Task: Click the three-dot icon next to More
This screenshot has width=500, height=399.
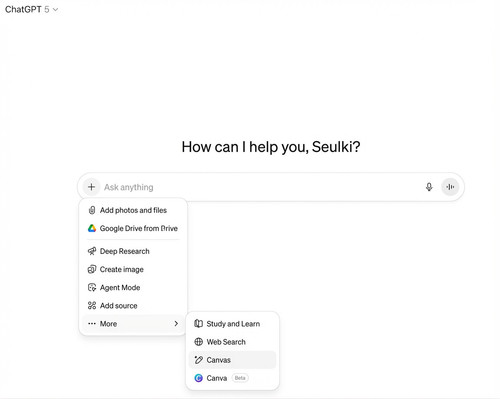Action: (92, 324)
